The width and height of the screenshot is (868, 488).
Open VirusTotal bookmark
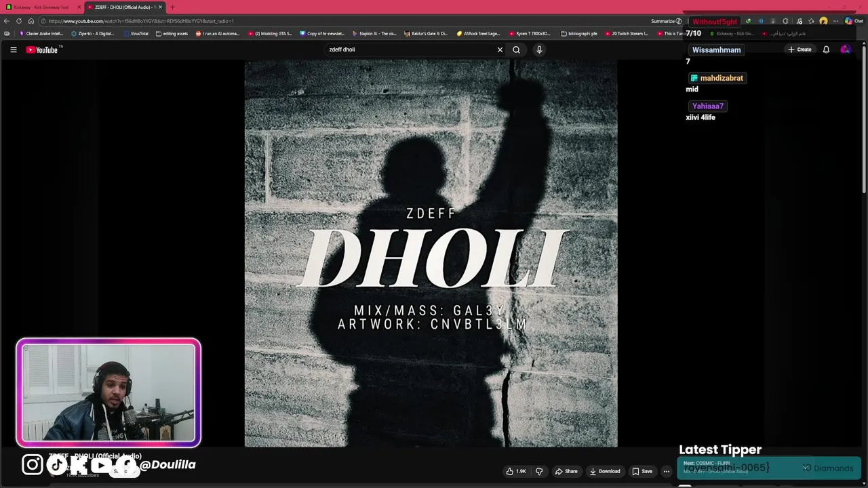[x=136, y=33]
